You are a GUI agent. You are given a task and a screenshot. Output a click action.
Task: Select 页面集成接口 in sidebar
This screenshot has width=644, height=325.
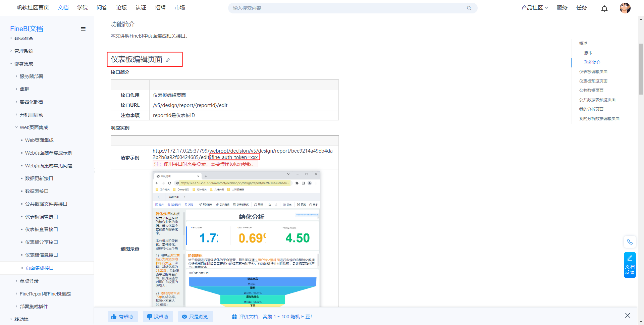point(40,268)
